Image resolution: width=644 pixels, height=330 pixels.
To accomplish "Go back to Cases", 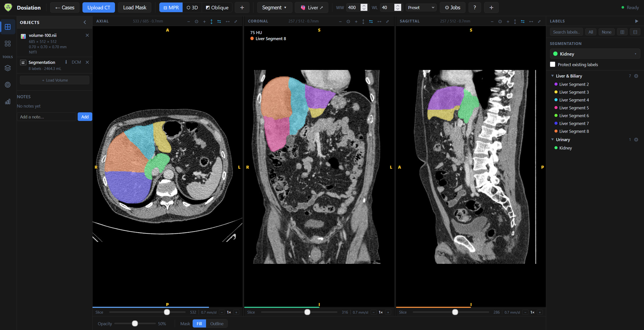I will tap(65, 8).
